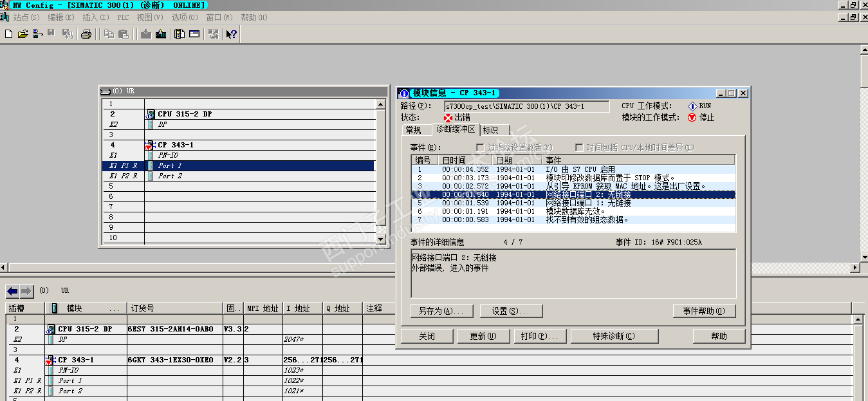Select event 5 '网络接口端口 1: 无链接'
868x401 pixels.
pyautogui.click(x=573, y=203)
